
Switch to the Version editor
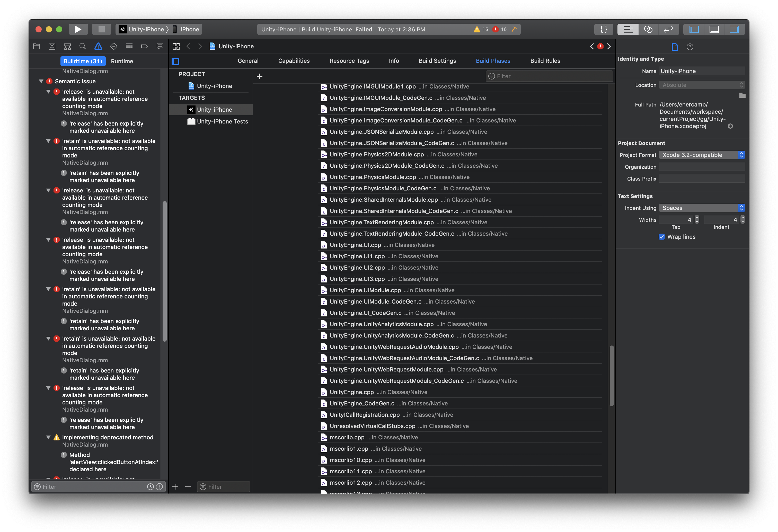pyautogui.click(x=668, y=30)
